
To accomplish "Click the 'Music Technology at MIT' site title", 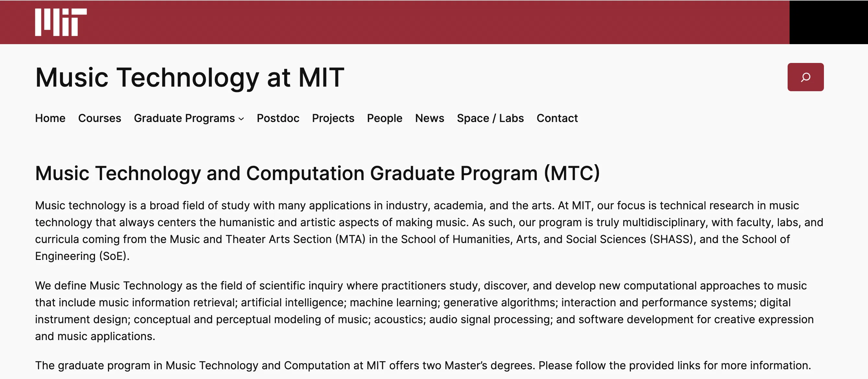I will tap(190, 78).
